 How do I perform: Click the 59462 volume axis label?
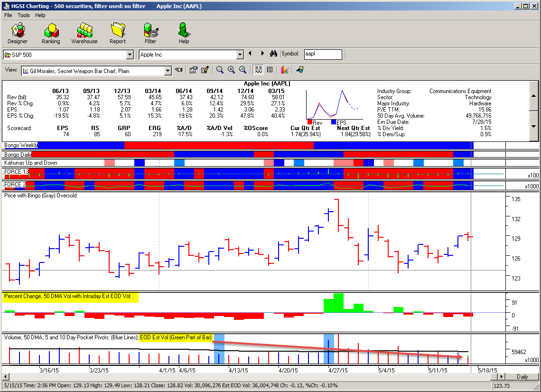tap(519, 352)
